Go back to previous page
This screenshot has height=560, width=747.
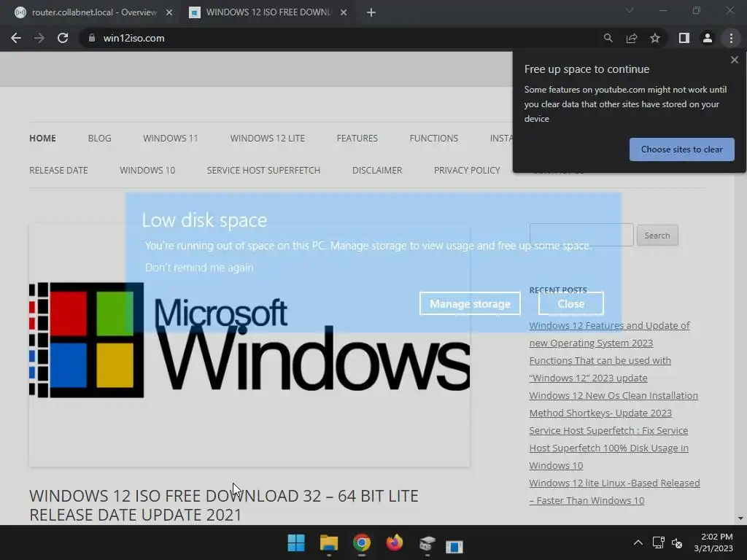click(16, 38)
